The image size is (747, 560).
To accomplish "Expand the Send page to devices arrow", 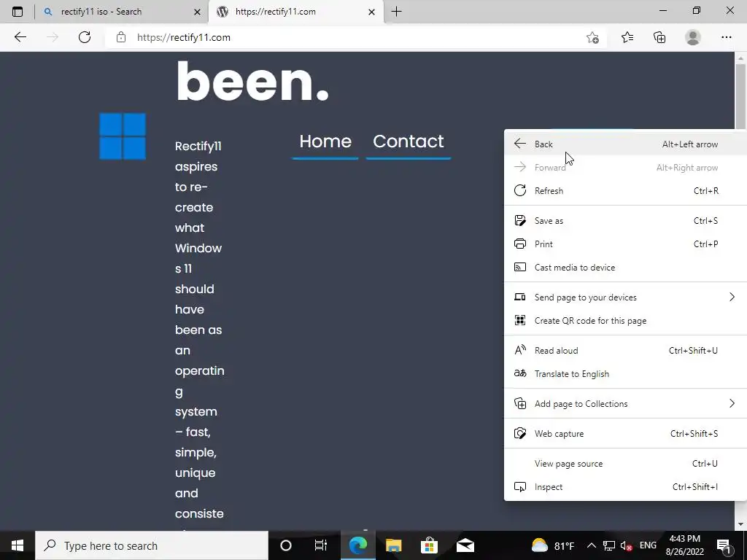I will coord(732,297).
